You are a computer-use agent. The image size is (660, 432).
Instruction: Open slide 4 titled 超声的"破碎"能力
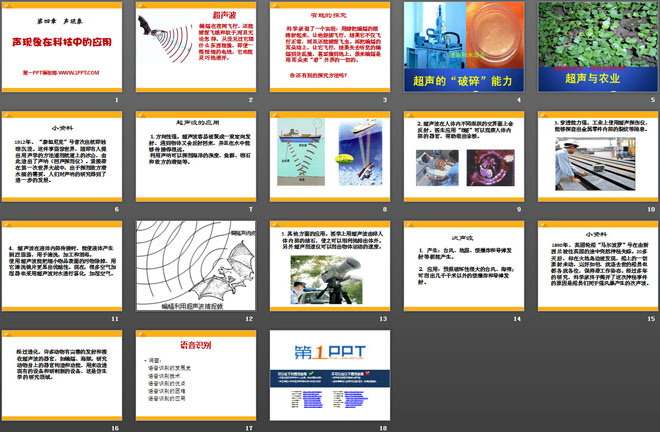pos(464,47)
